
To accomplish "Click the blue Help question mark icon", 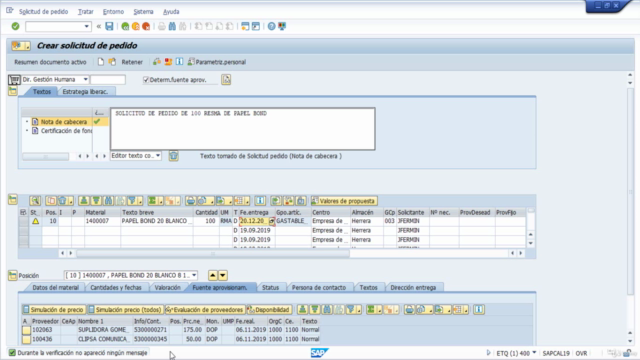I will 271,26.
